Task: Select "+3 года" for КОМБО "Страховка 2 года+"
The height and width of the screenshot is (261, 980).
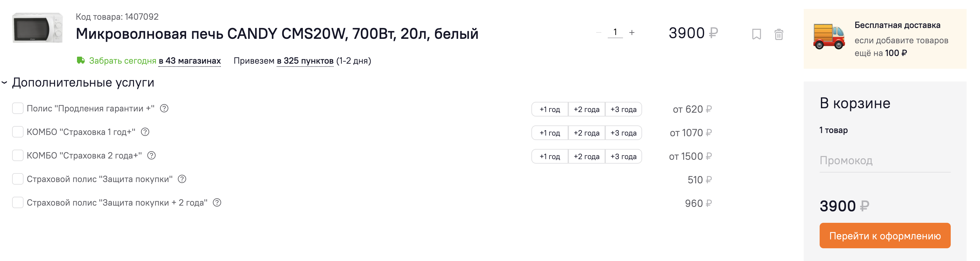Action: [x=623, y=157]
